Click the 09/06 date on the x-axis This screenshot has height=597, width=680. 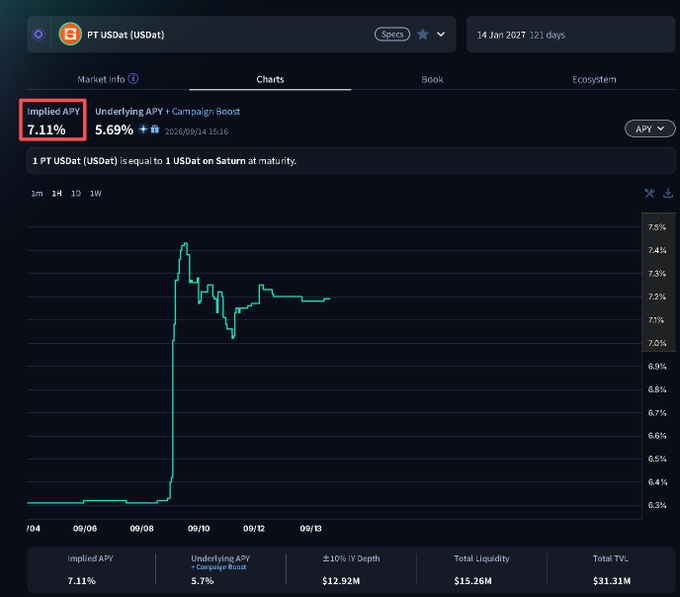85,528
